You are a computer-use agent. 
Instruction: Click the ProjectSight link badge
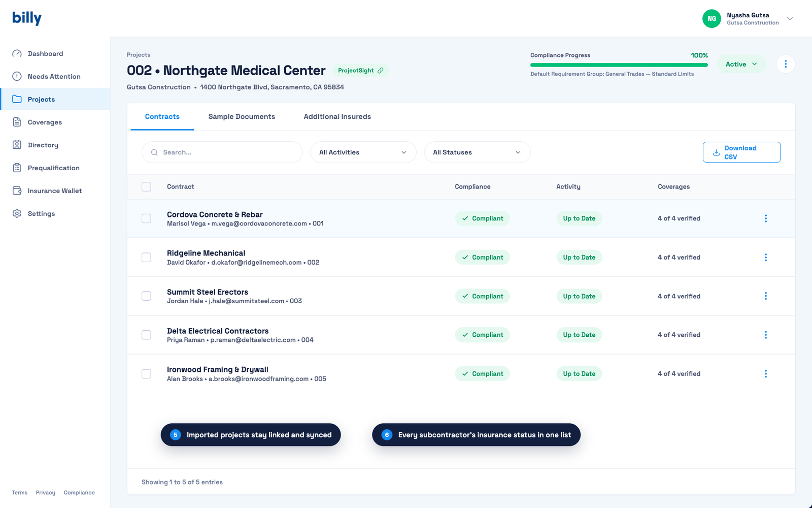361,70
